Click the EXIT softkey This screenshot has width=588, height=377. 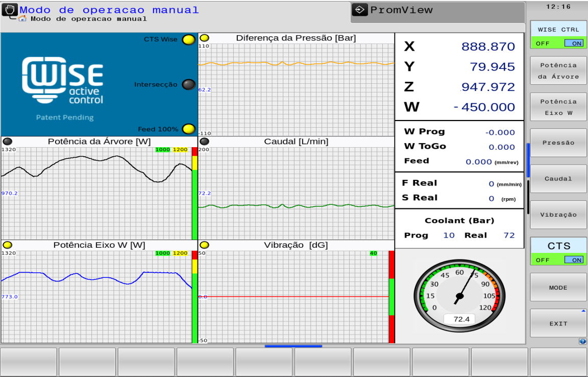558,324
